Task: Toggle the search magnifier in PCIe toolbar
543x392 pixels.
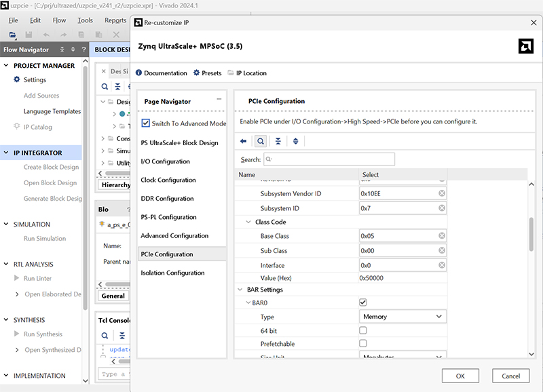Action: [260, 141]
